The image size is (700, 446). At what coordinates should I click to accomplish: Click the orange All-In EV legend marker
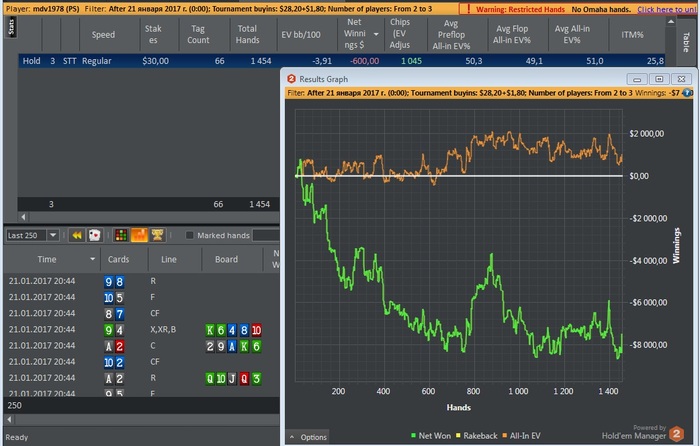505,435
